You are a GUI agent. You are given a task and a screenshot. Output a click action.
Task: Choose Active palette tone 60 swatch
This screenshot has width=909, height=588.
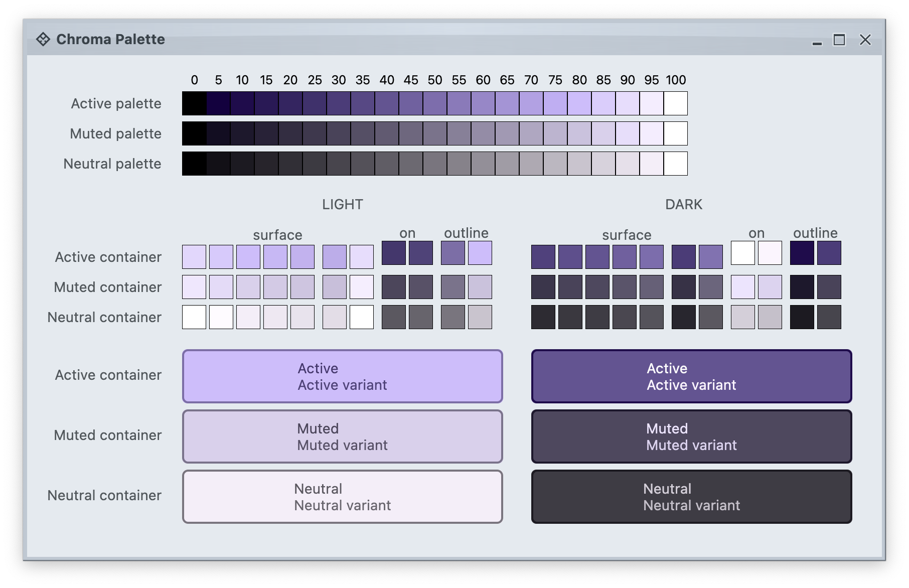pos(483,103)
